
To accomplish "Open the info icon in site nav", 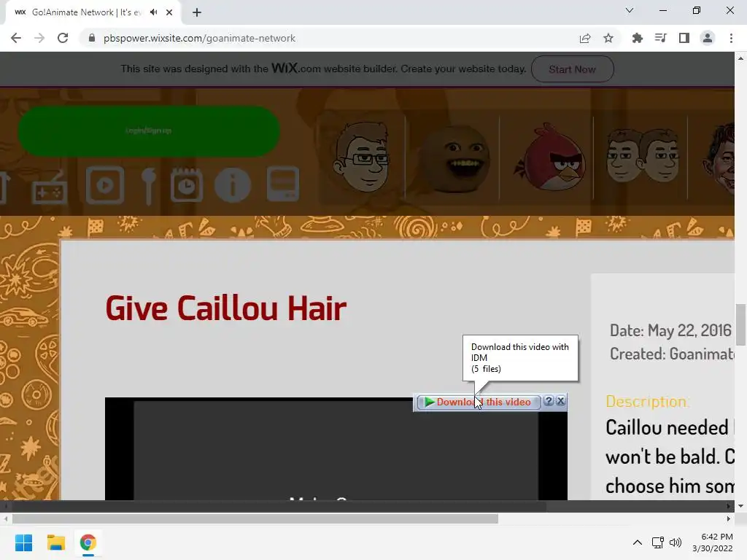I will [x=233, y=185].
